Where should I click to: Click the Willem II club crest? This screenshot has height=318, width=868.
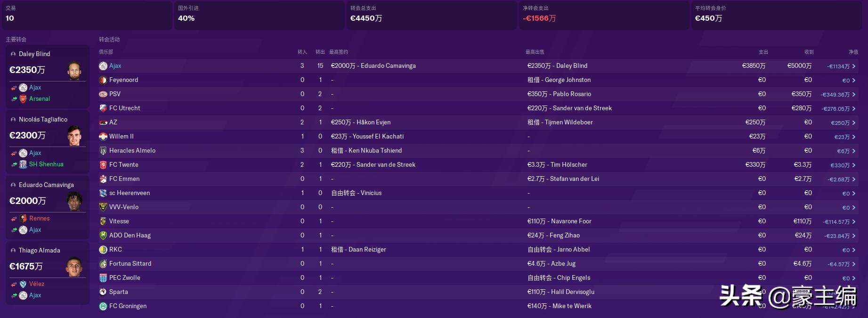pos(103,137)
